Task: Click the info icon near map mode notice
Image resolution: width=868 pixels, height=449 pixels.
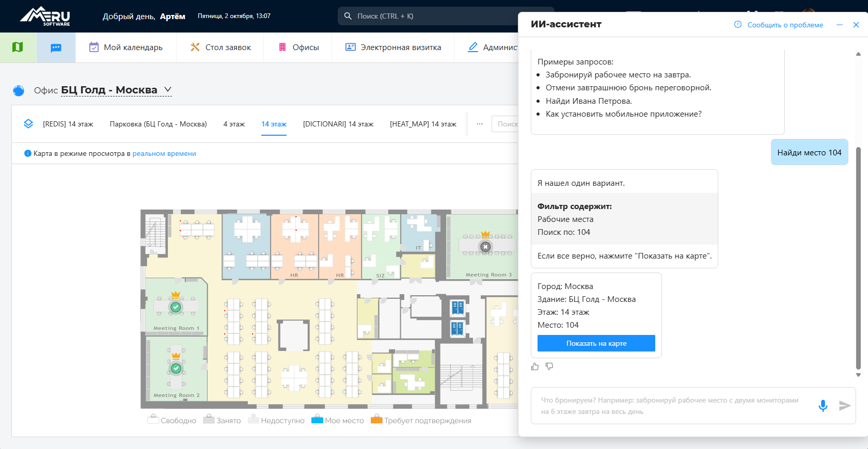Action: [28, 153]
